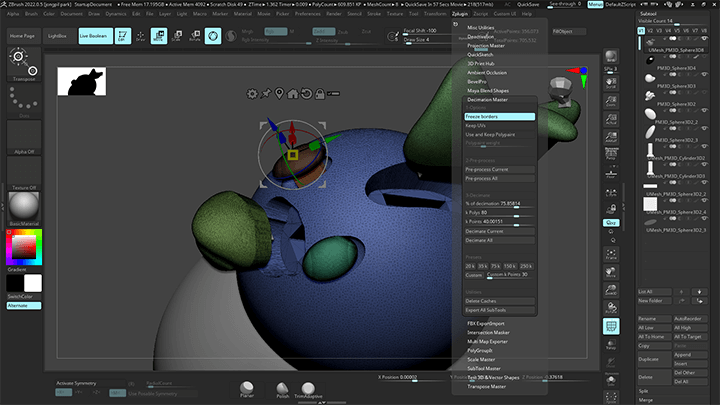720x405 pixels.
Task: Click the Scroll canvas icon
Action: 611,83
